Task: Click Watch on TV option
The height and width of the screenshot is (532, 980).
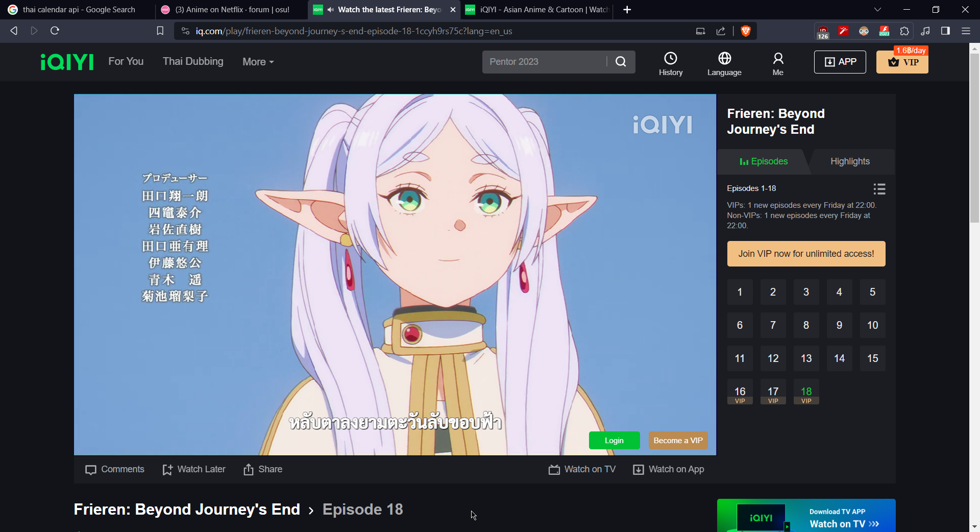Action: point(582,469)
